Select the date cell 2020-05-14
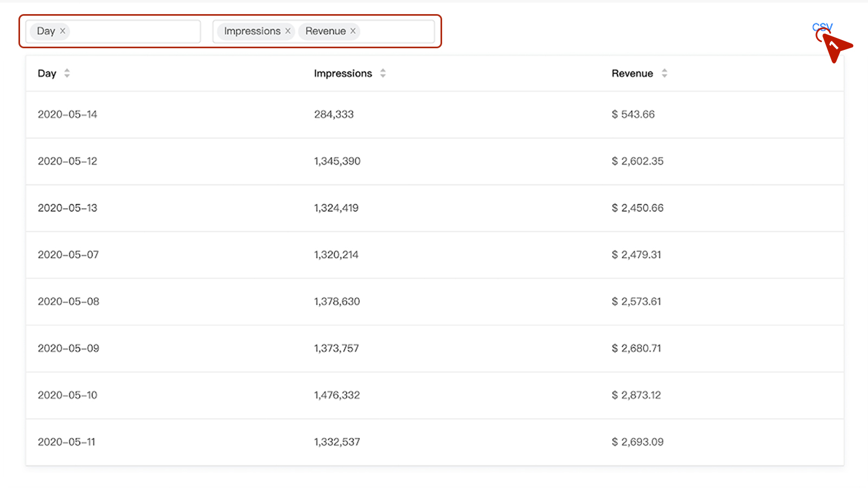 [x=67, y=114]
